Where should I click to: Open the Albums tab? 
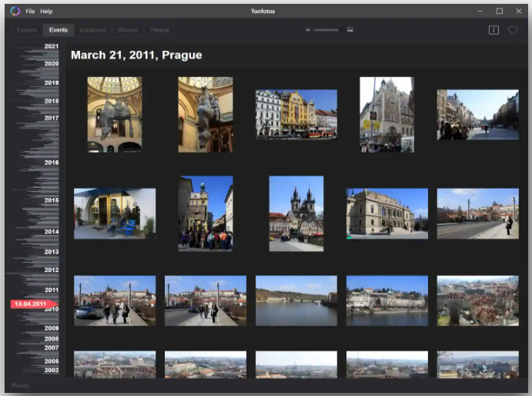pos(128,30)
